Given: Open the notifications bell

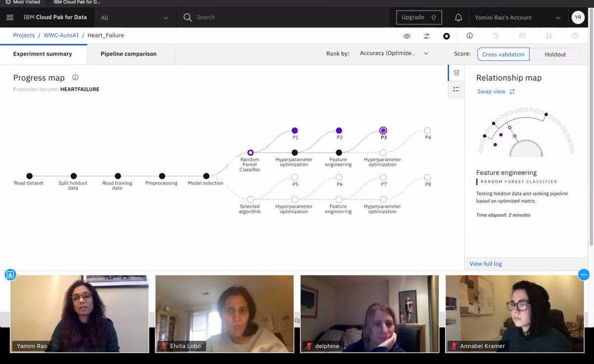Looking at the screenshot, I should pos(458,17).
